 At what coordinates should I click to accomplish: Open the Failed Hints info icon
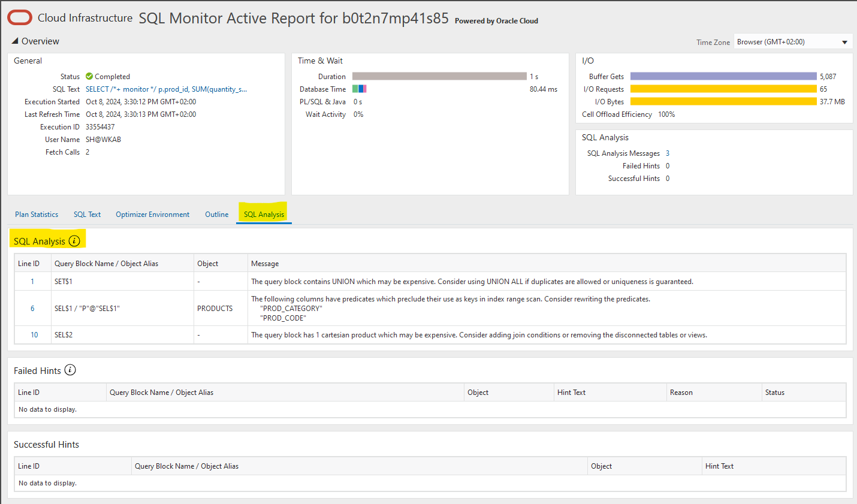[x=70, y=370]
